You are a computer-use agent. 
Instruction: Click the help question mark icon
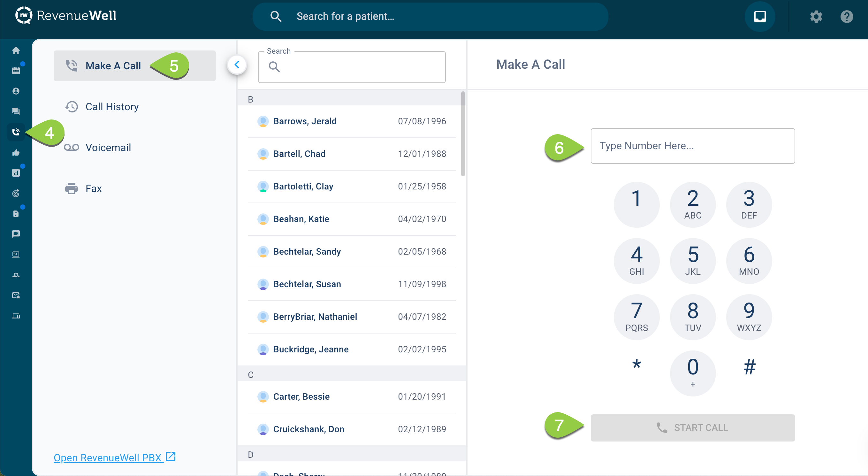pyautogui.click(x=846, y=17)
